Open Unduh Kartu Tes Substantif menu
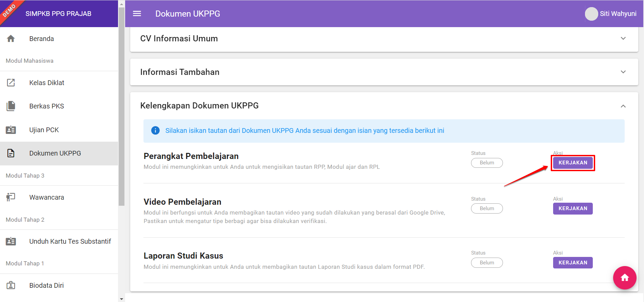Screen dimensions: 644x302 (70, 241)
